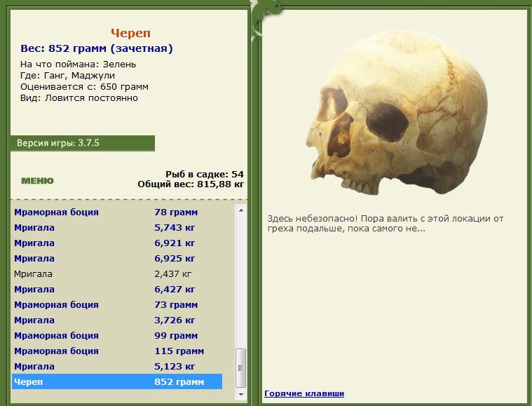Click the skull image
The image size is (532, 406).
[396, 114]
